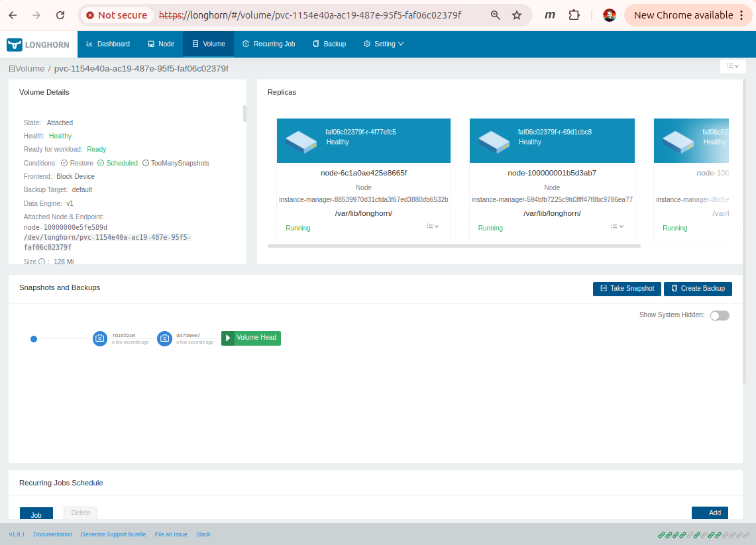756x545 pixels.
Task: Open the Chrome profile avatar
Action: [610, 15]
